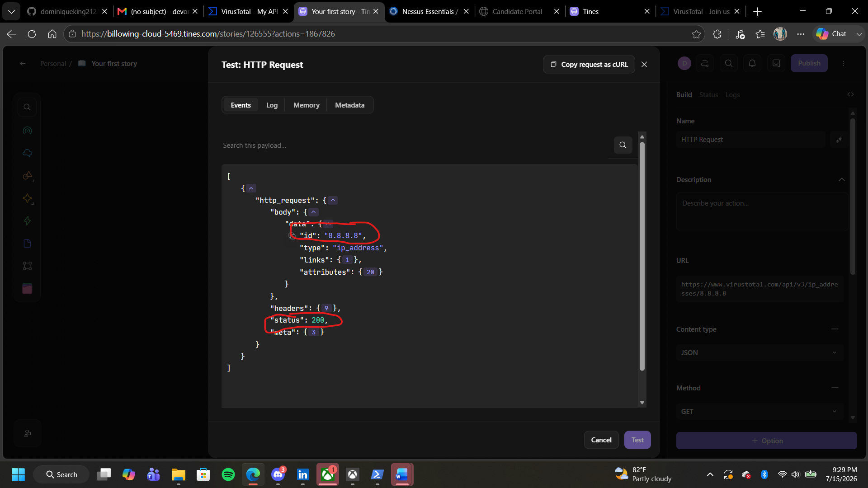This screenshot has width=868, height=488.
Task: Remove the Method option
Action: [x=835, y=388]
